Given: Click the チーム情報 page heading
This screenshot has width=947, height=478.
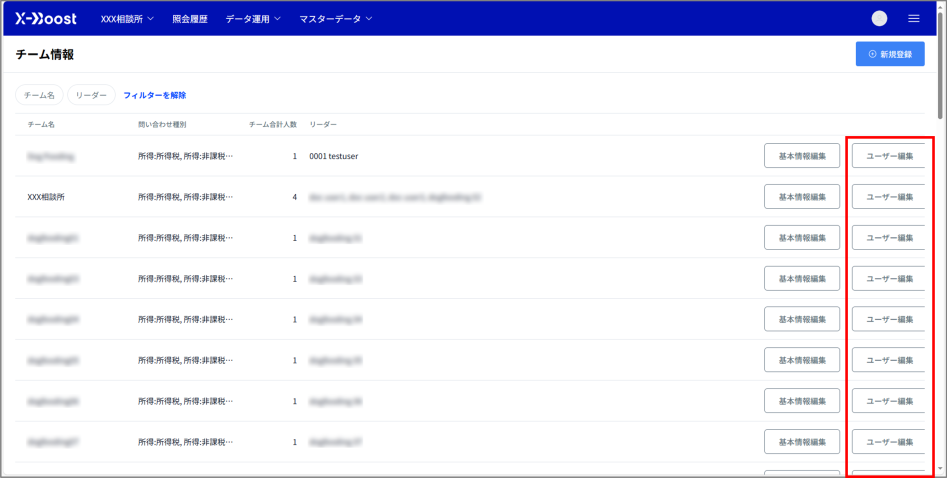Looking at the screenshot, I should [x=45, y=54].
